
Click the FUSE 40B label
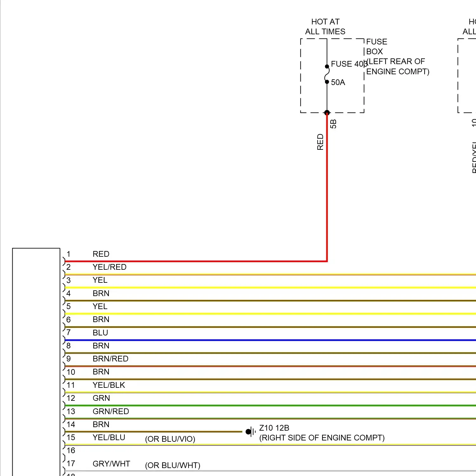349,64
